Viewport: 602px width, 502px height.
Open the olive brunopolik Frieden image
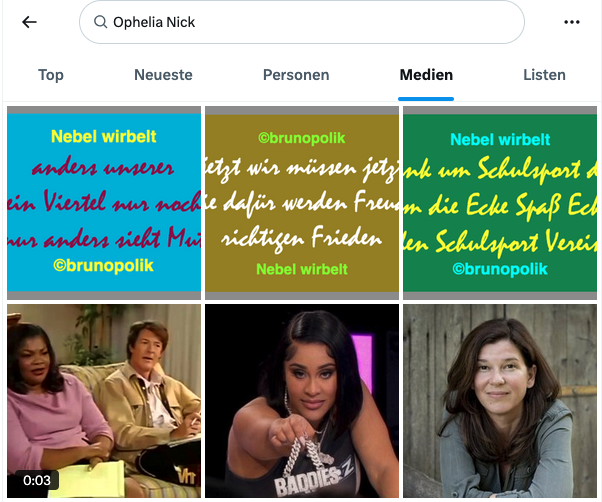[302, 203]
